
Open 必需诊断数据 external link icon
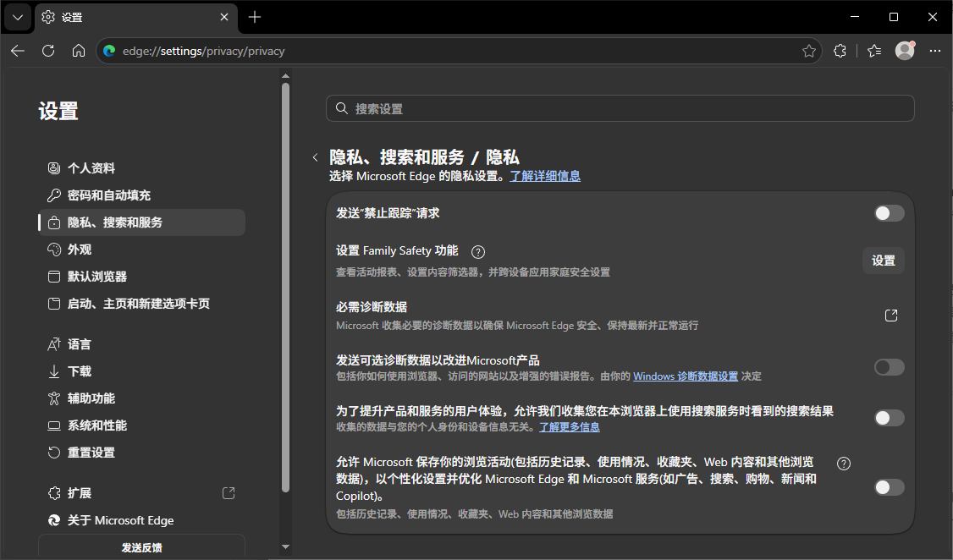pyautogui.click(x=891, y=316)
